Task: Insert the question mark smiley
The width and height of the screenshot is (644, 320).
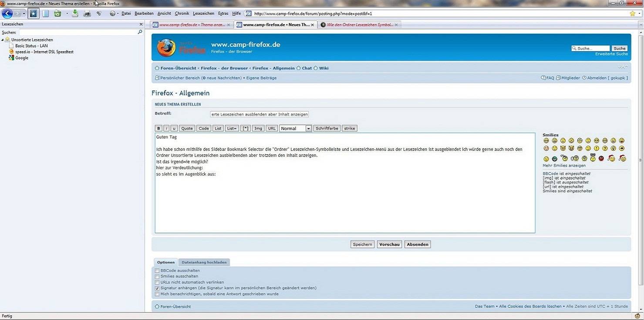Action: click(605, 149)
